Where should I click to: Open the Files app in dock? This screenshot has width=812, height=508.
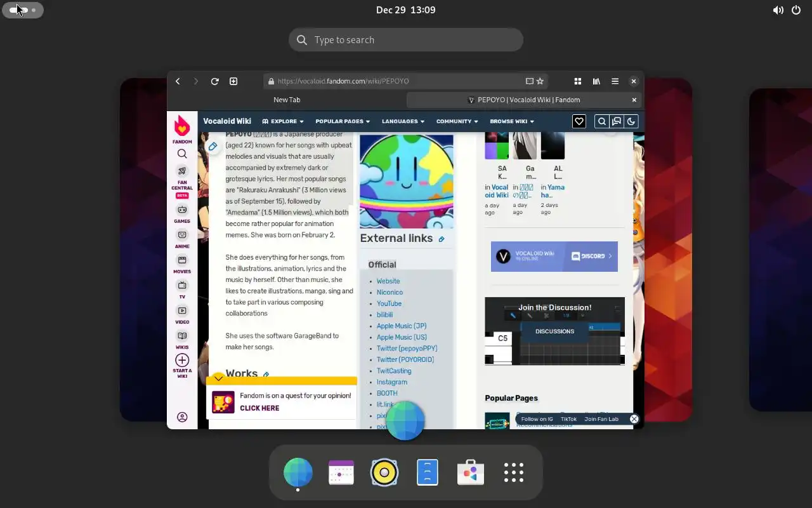(428, 473)
